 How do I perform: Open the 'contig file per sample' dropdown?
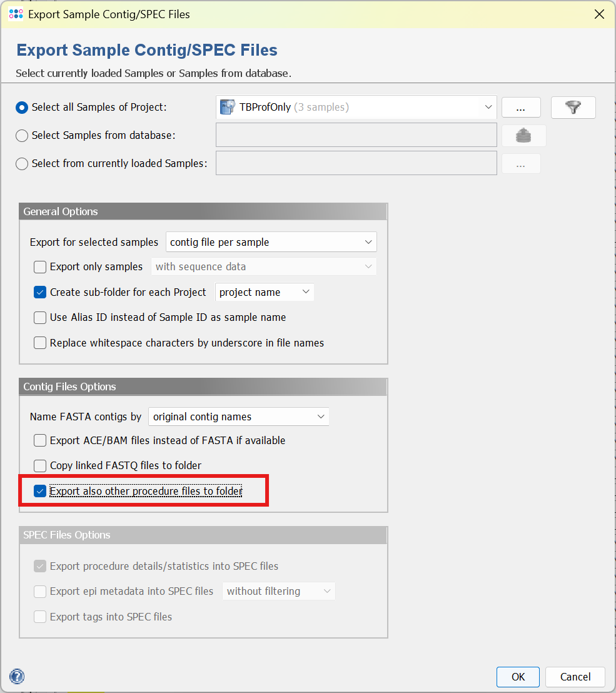tap(271, 242)
